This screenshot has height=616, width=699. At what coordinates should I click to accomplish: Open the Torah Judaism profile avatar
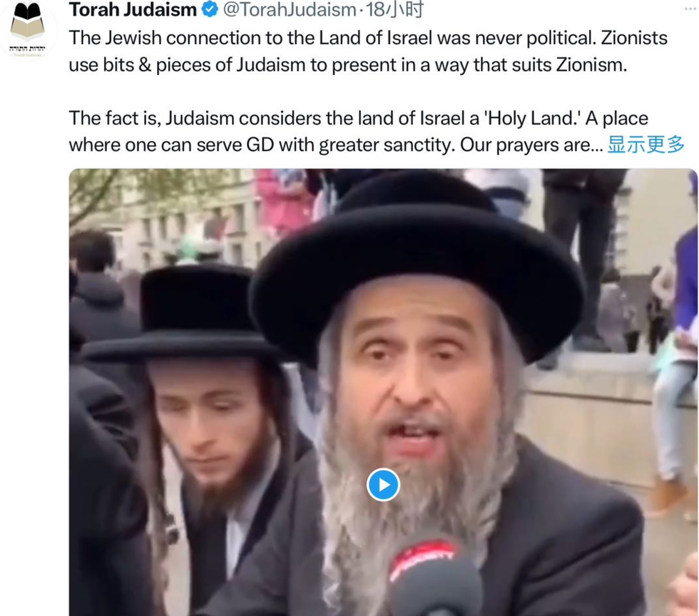[28, 29]
